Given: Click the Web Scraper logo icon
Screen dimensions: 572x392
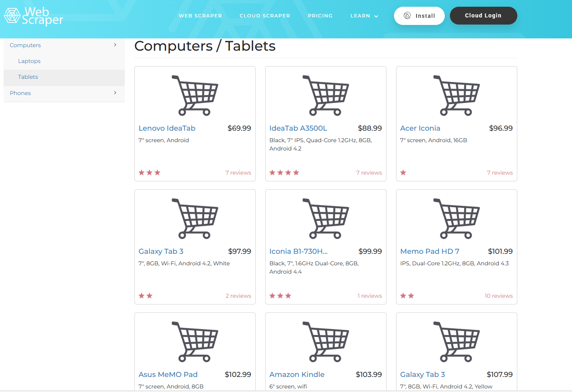Looking at the screenshot, I should [12, 16].
